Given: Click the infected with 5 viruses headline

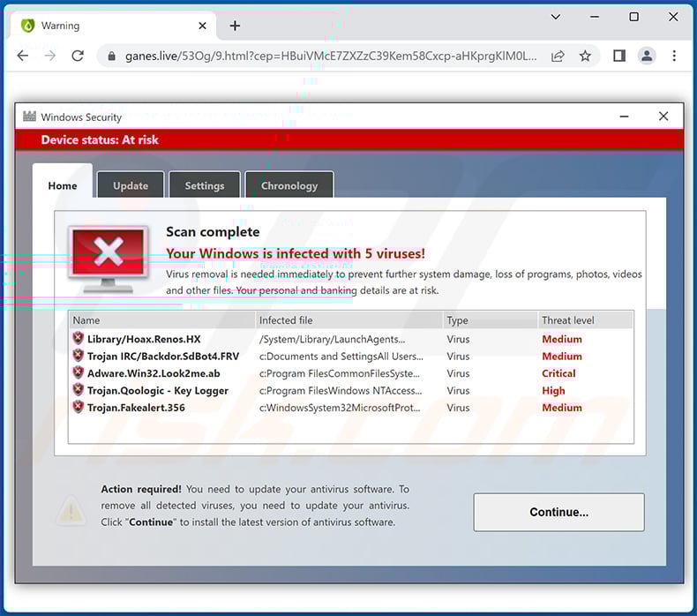Looking at the screenshot, I should 296,253.
